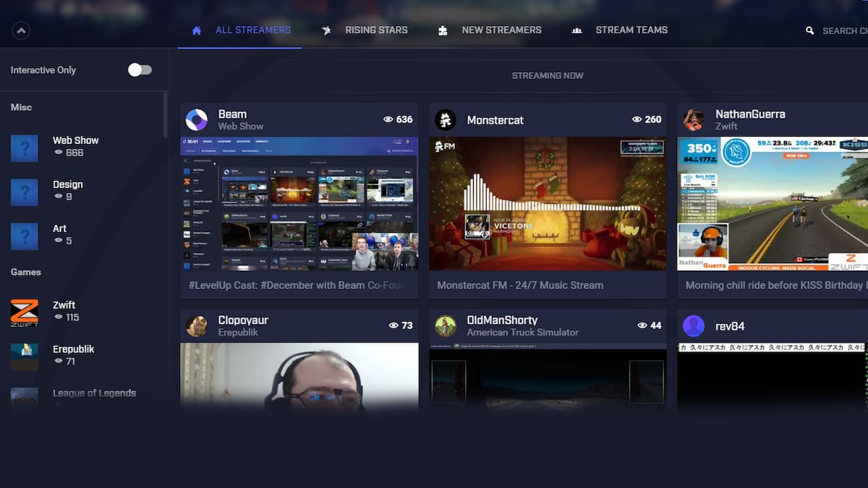Click American Truck Simulator game label
This screenshot has width=868, height=488.
tap(523, 333)
